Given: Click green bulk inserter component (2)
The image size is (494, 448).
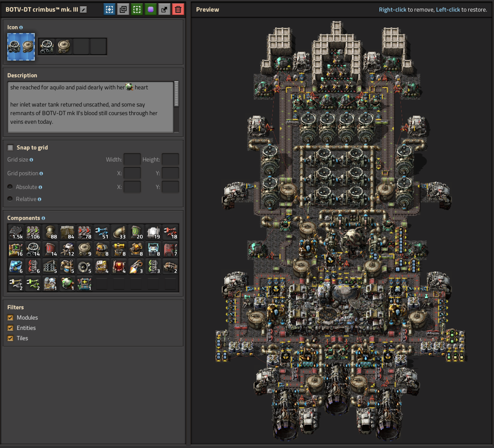Looking at the screenshot, I should (33, 284).
